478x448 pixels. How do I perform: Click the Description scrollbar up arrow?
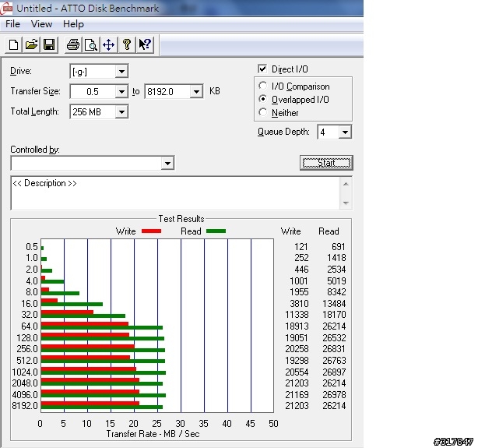coord(346,184)
